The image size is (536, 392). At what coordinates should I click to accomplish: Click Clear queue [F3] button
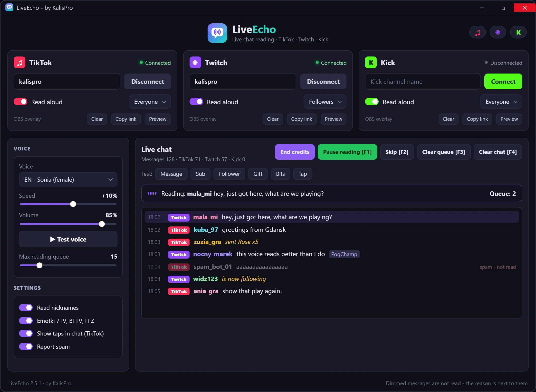click(444, 152)
